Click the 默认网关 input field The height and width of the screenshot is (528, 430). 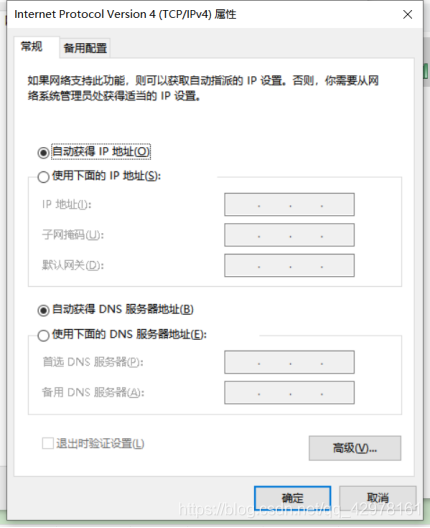(x=289, y=266)
